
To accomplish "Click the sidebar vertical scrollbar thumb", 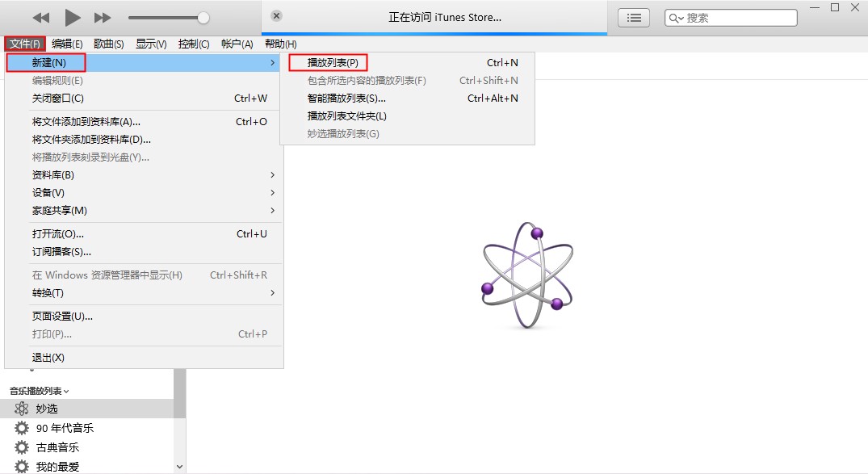I will click(179, 393).
